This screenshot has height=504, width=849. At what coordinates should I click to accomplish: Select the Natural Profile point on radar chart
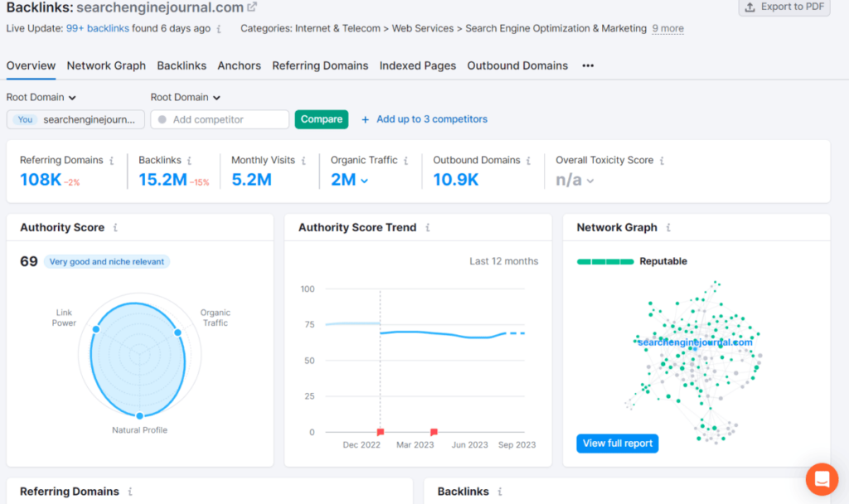pyautogui.click(x=139, y=416)
